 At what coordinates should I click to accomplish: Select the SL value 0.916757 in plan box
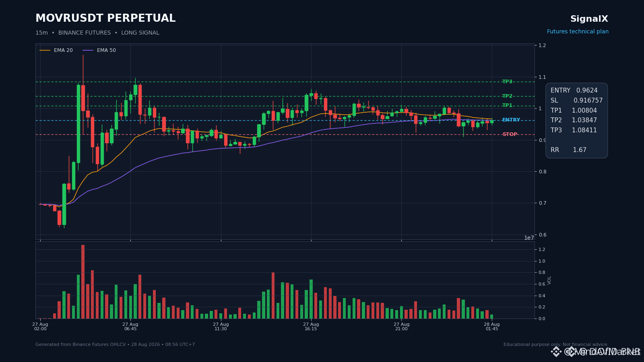coord(588,101)
